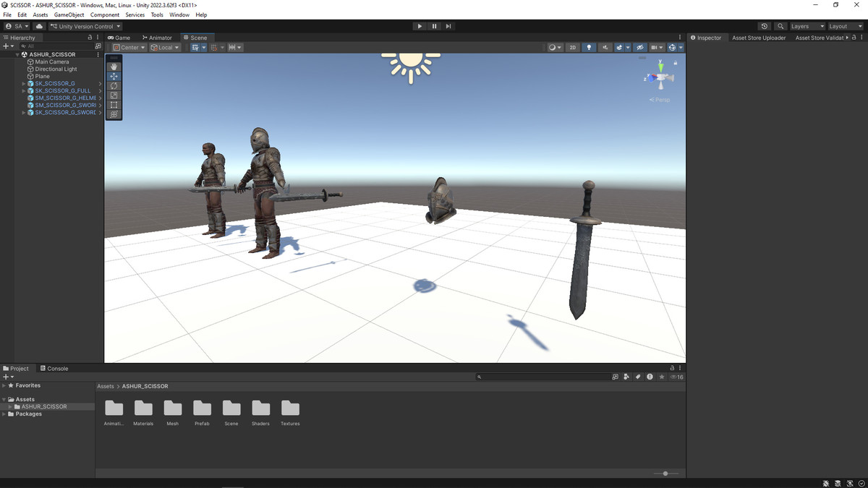Screen dimensions: 868x488
Task: Open the Layers dropdown
Action: coord(807,26)
